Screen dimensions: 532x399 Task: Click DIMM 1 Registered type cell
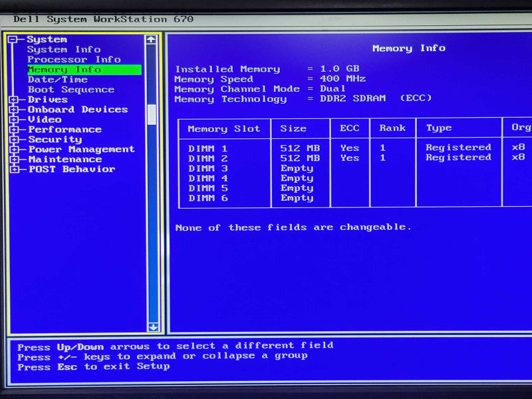pos(458,148)
